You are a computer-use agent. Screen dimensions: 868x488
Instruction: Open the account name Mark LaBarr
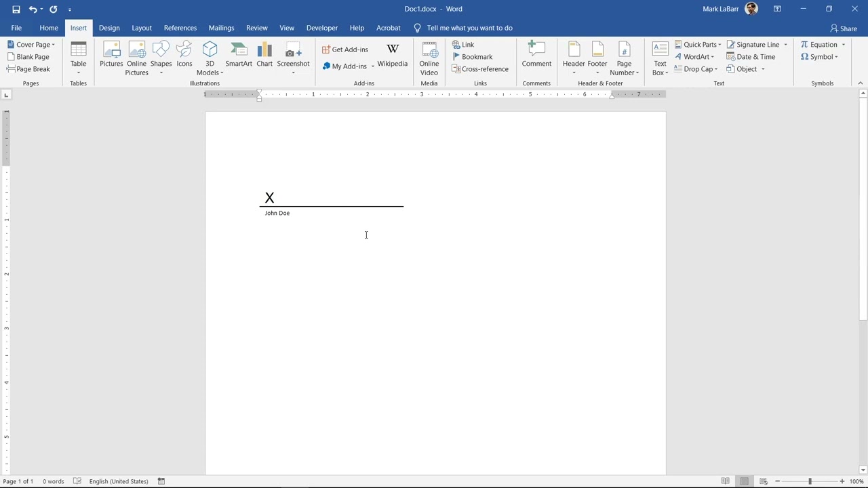coord(721,9)
